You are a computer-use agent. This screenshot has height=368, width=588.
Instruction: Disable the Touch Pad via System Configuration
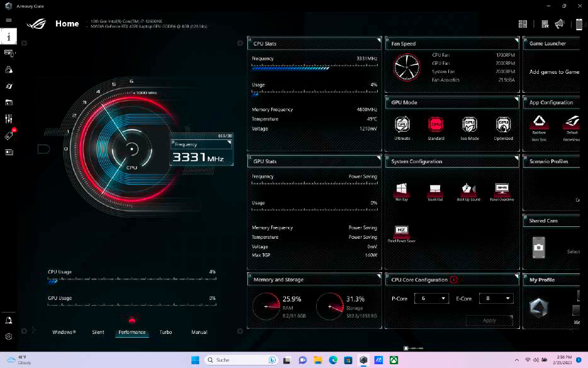[434, 189]
